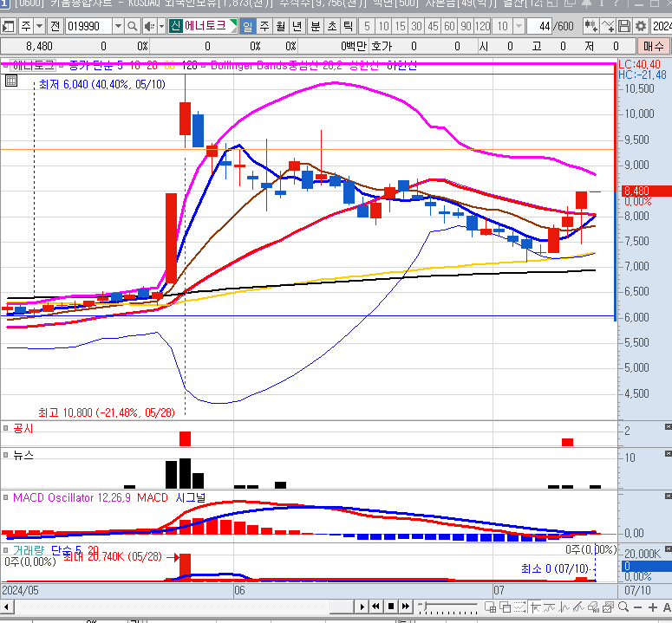This screenshot has height=623, width=672.
Task: Click the 매수 buy button
Action: [x=650, y=46]
